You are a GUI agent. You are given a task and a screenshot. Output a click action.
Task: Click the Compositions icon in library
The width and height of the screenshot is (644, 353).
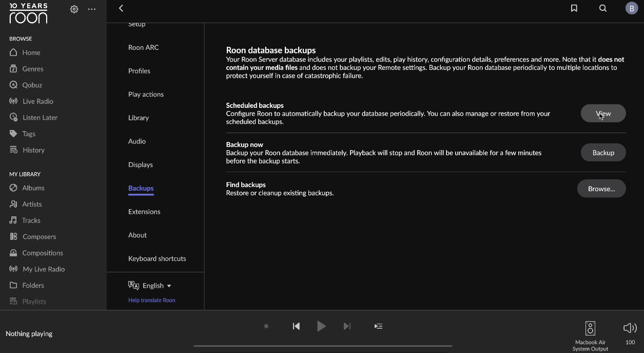click(13, 253)
